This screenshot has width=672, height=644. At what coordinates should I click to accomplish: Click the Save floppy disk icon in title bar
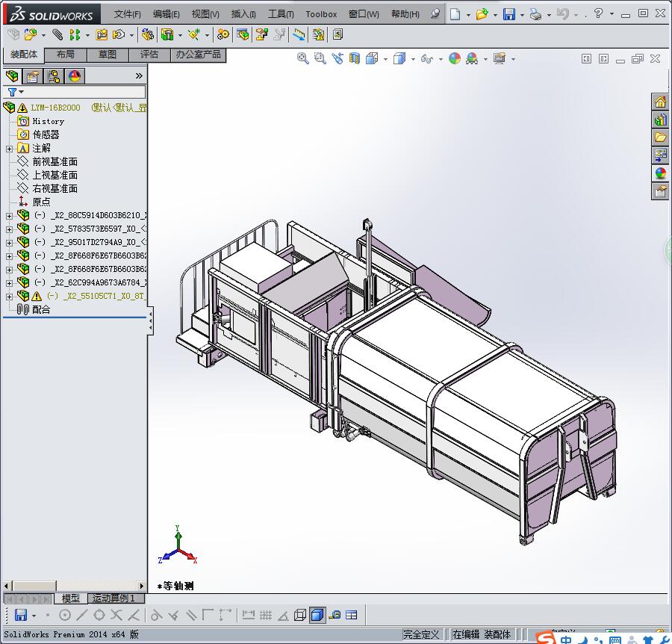[508, 14]
